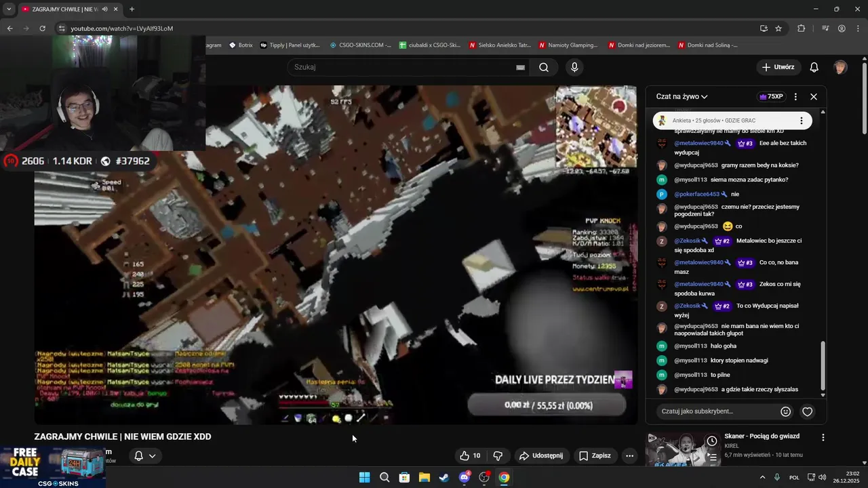The image size is (868, 488).
Task: Open the Botrix bookmark
Action: [x=241, y=45]
